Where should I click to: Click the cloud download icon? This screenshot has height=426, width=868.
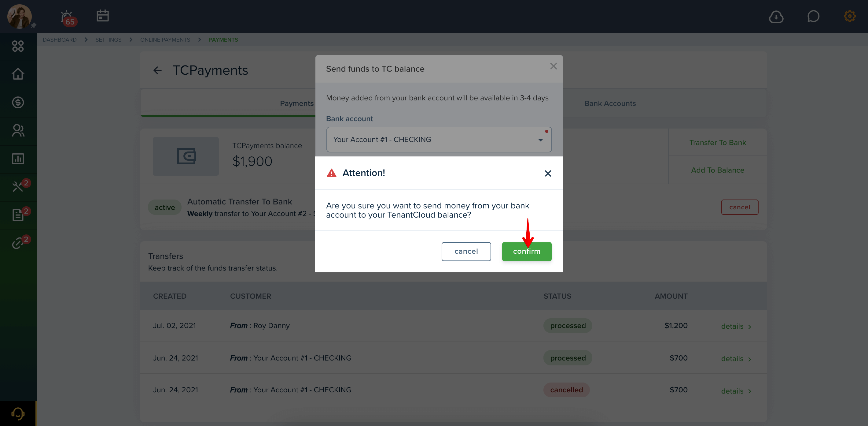pos(776,17)
